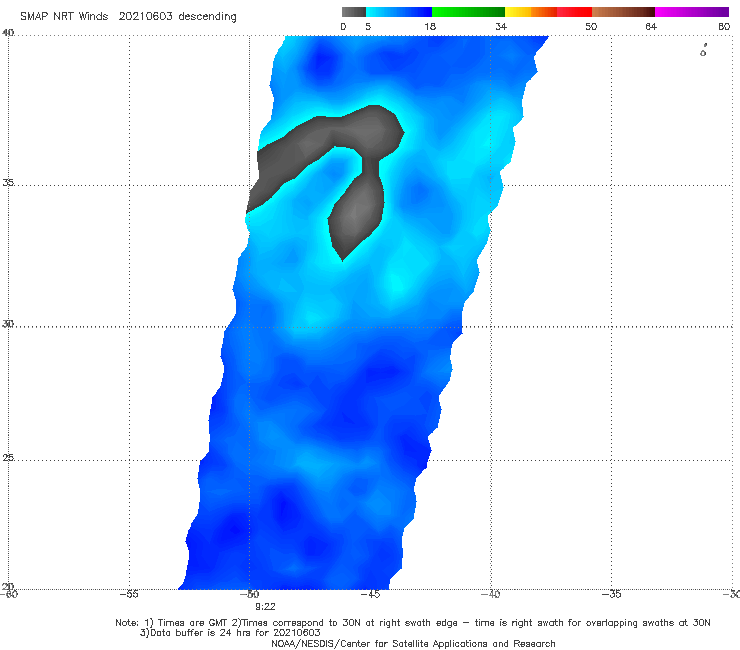Click the color bar label '18'
This screenshot has height=650, width=740.
pyautogui.click(x=430, y=26)
